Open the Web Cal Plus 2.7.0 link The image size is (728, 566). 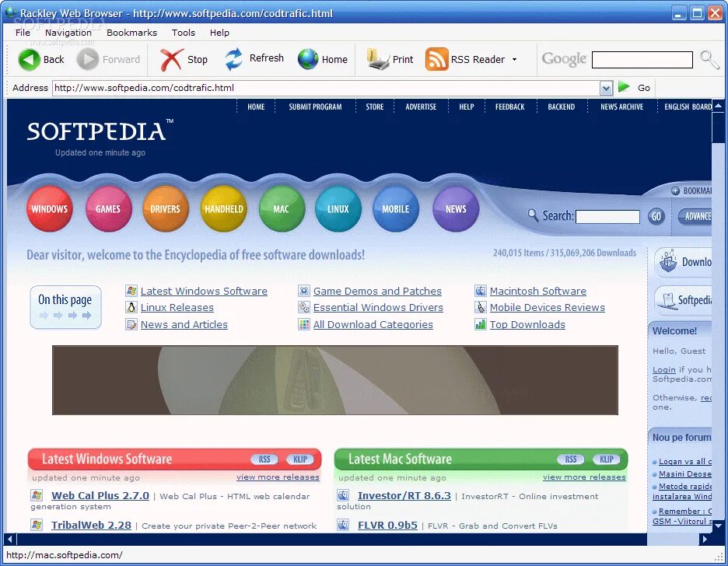100,495
